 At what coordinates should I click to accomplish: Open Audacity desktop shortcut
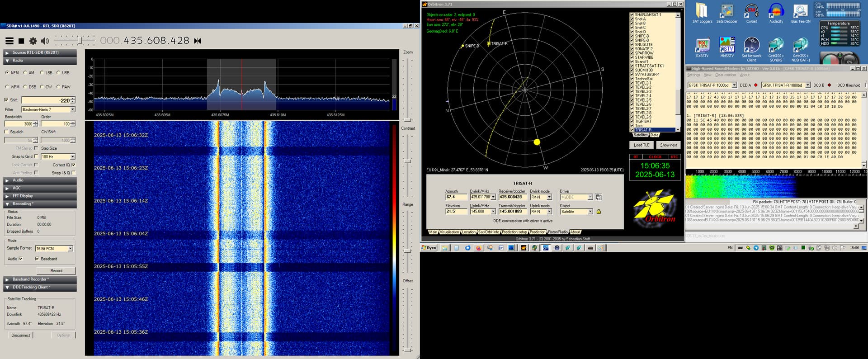coord(776,14)
